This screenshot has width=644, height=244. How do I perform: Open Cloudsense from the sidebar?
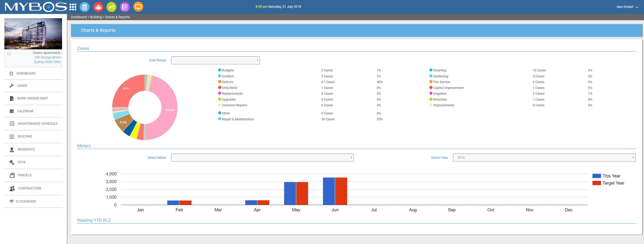[26, 201]
